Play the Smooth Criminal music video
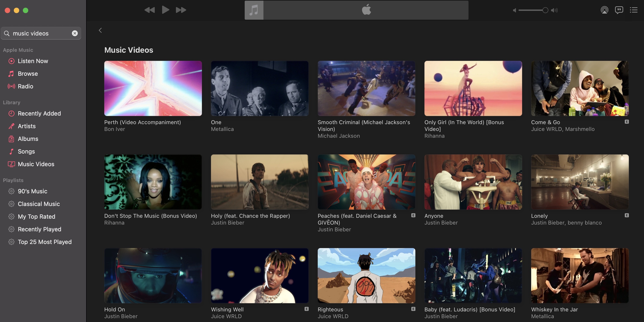 [366, 88]
